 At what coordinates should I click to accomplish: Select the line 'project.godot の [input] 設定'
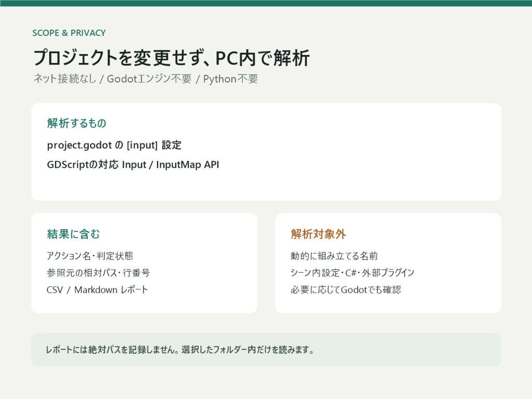114,145
